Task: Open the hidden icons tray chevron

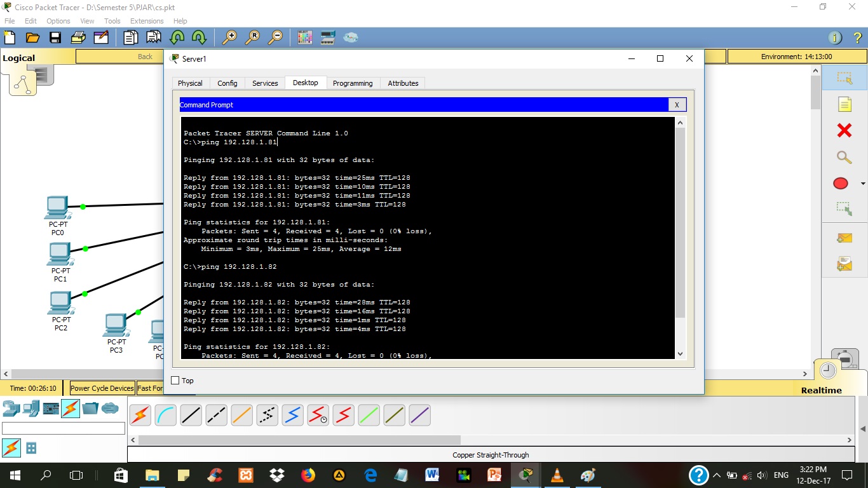Action: (716, 475)
